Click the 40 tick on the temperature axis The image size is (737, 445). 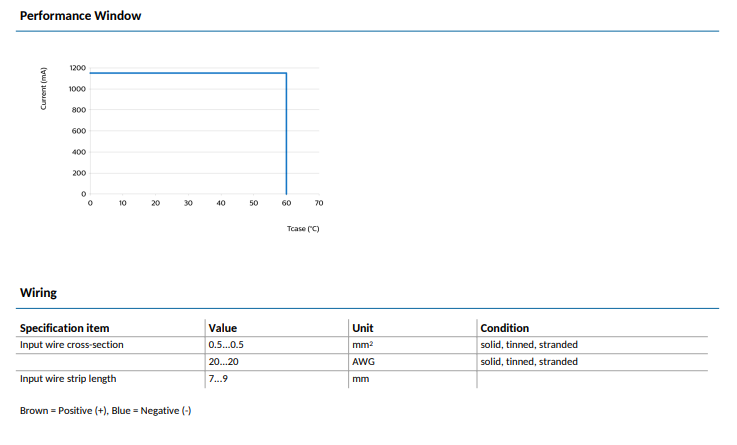221,203
